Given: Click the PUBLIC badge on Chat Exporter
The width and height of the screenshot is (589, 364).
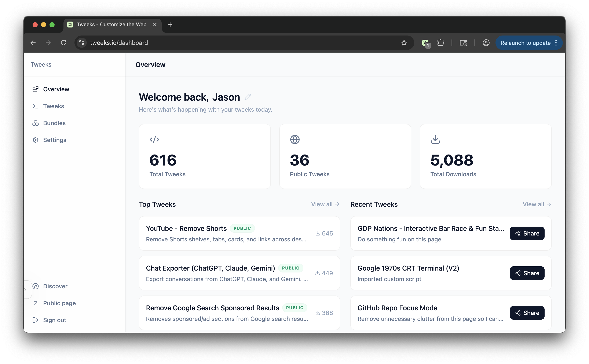Looking at the screenshot, I should (x=291, y=268).
